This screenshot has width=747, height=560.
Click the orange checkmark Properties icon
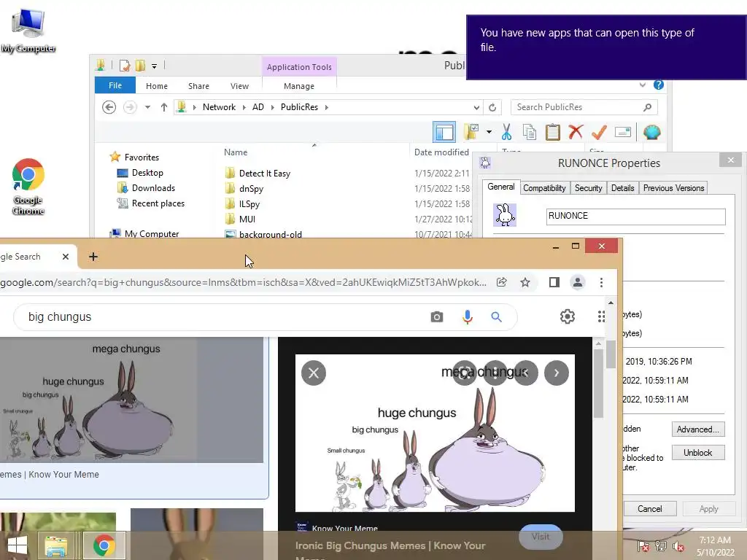(599, 132)
